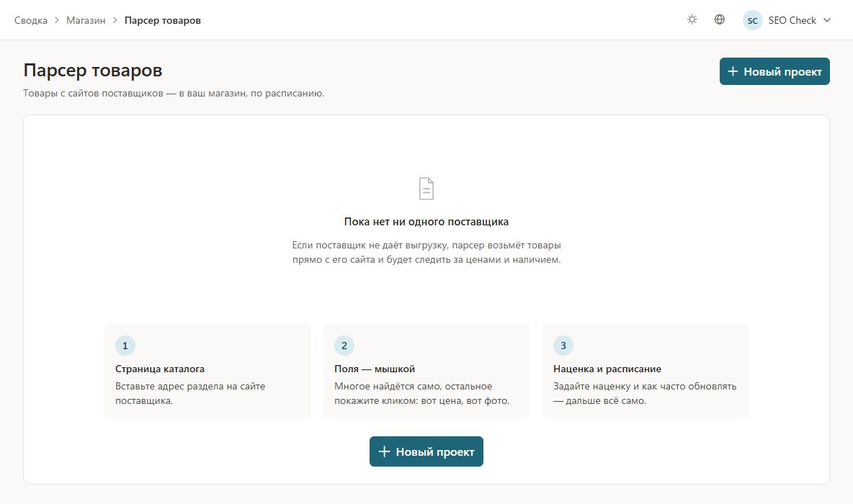Go to Сводка in the breadcrumb
This screenshot has height=504, width=853.
[x=31, y=20]
